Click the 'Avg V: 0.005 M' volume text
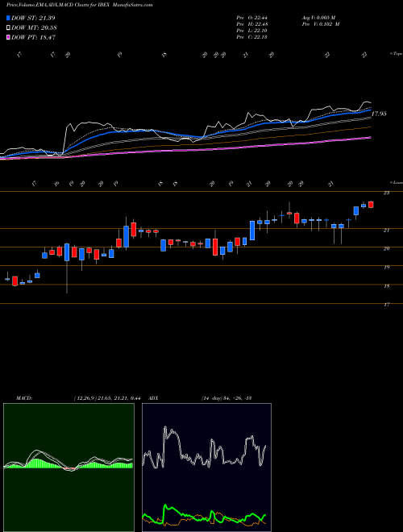This screenshot has height=532, width=403. pyautogui.click(x=321, y=17)
